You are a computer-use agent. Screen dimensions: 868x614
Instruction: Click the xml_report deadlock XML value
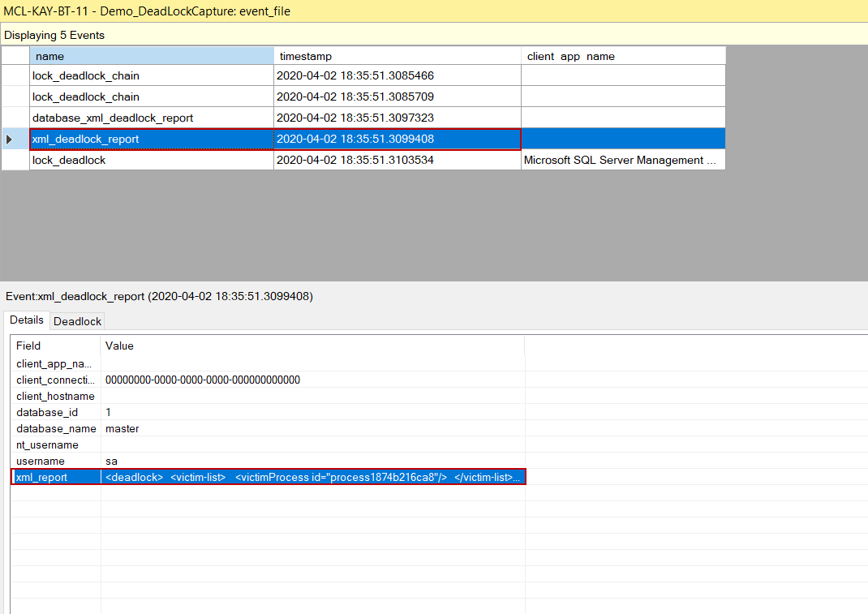pyautogui.click(x=313, y=477)
